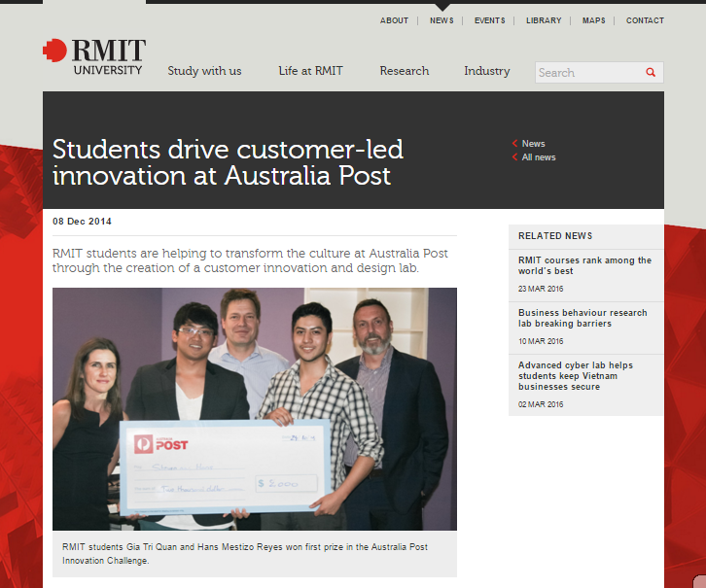Open 'Advanced cyber lab helps students' article
Image resolution: width=706 pixels, height=588 pixels.
(x=576, y=376)
